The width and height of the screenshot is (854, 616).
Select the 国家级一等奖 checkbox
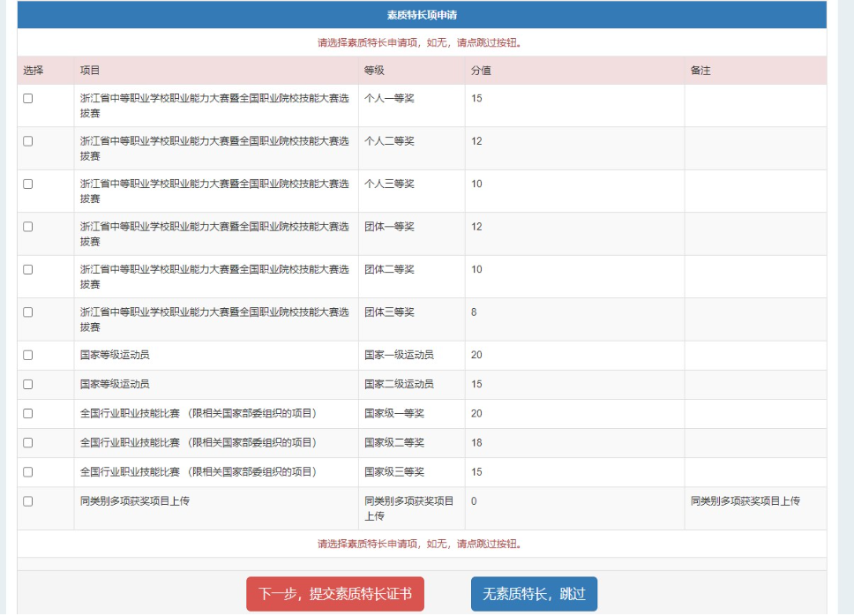pos(28,413)
